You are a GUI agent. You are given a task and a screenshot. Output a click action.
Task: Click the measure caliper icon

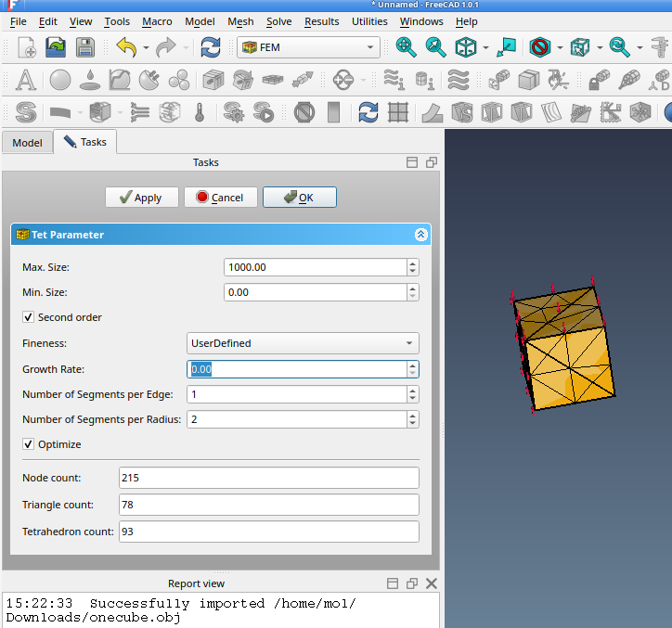[661, 47]
